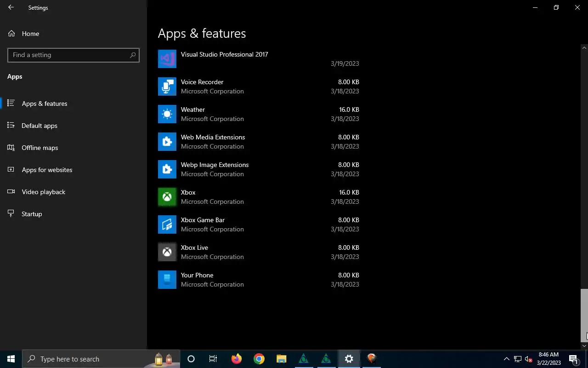
Task: Select Apps & features in sidebar
Action: pyautogui.click(x=73, y=103)
